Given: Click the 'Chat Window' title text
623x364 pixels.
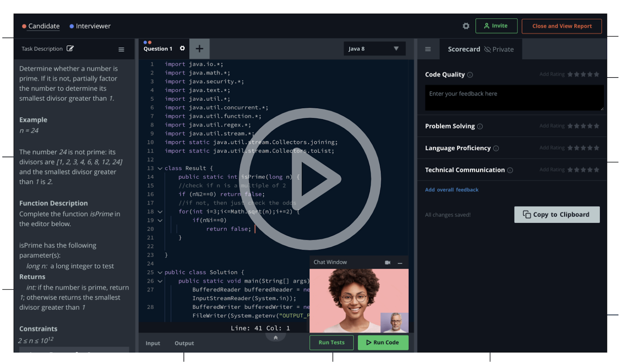Looking at the screenshot, I should tap(330, 262).
